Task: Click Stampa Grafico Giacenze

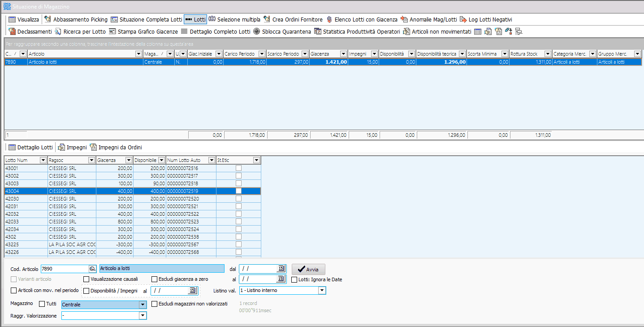Action: click(143, 32)
